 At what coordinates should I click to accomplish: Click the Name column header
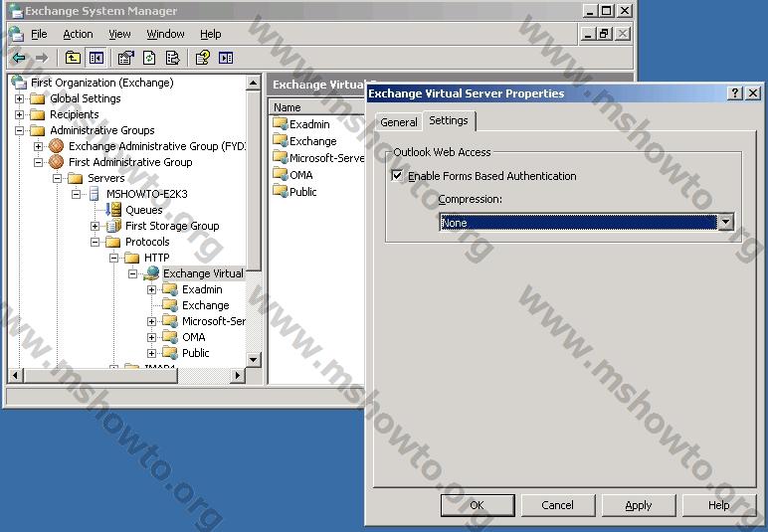click(x=316, y=107)
